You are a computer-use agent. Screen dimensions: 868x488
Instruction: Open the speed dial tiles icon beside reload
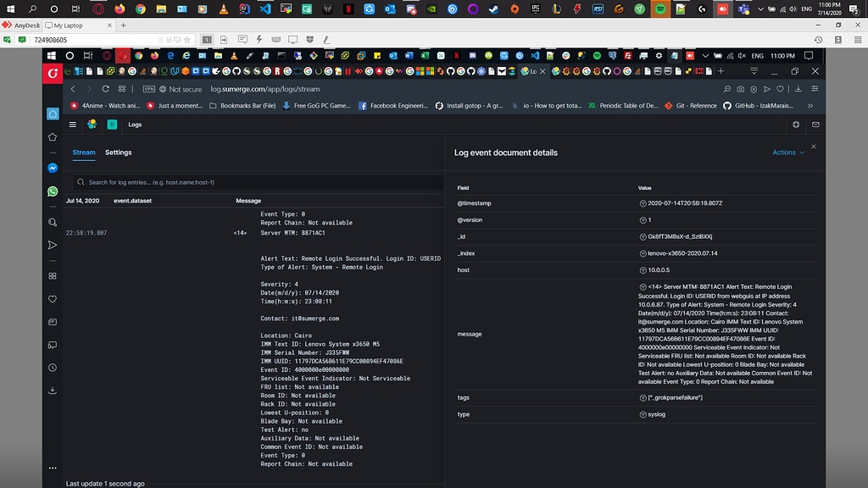pos(122,88)
